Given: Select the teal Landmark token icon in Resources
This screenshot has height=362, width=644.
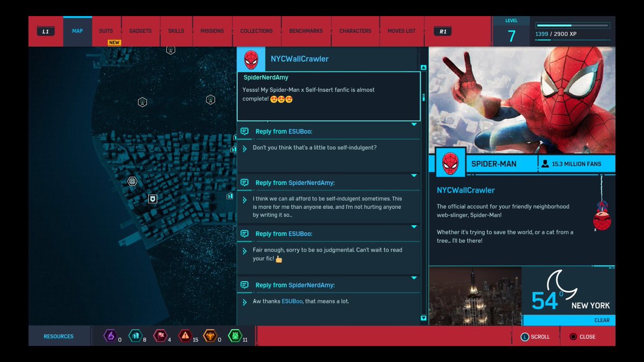Looking at the screenshot, I should tap(135, 336).
